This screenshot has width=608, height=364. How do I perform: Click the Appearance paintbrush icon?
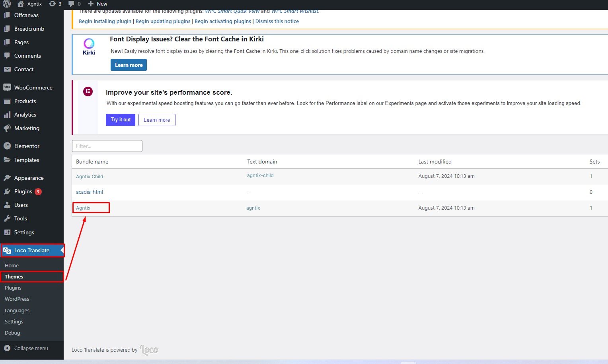pyautogui.click(x=7, y=178)
